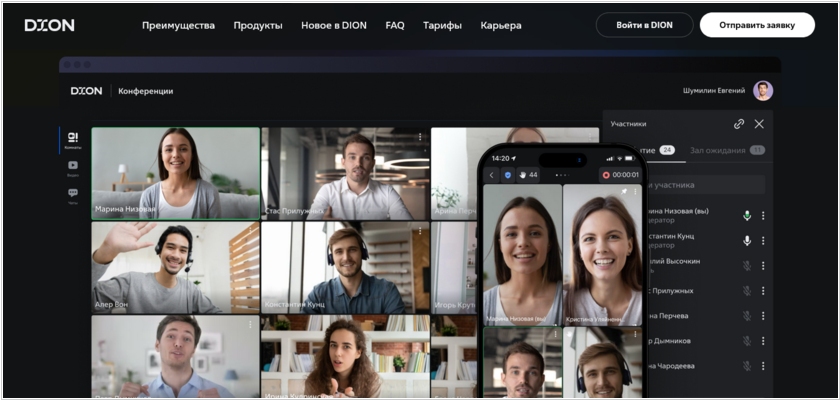Open more options for Перчева in the list
The image size is (840, 400).
coord(763,316)
